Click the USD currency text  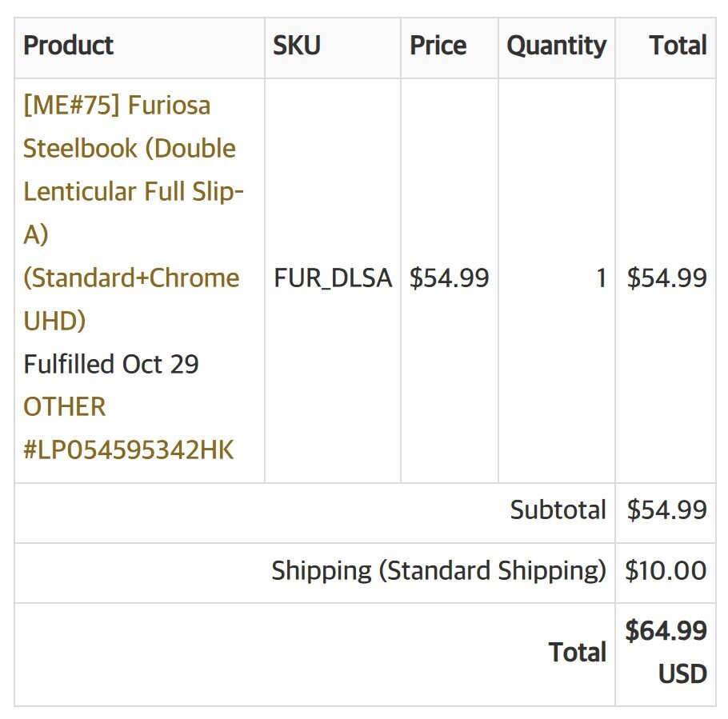click(x=682, y=674)
